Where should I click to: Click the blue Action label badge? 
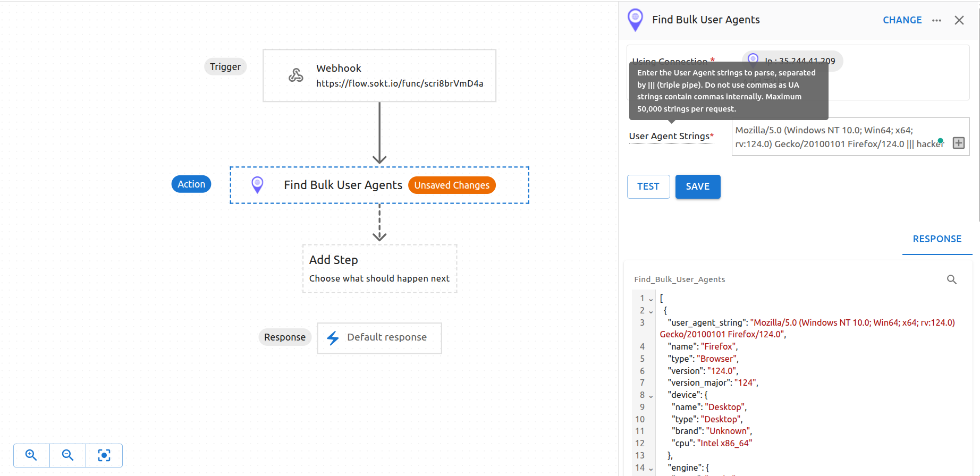[191, 184]
